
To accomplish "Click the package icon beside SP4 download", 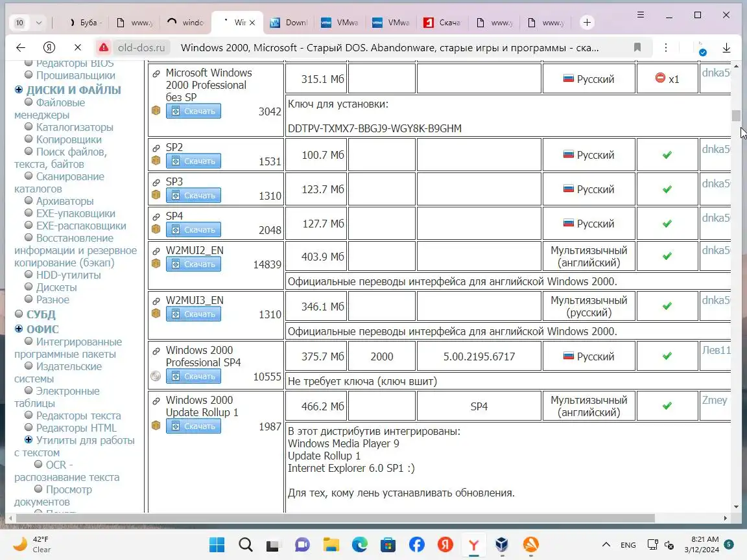I will click(156, 229).
